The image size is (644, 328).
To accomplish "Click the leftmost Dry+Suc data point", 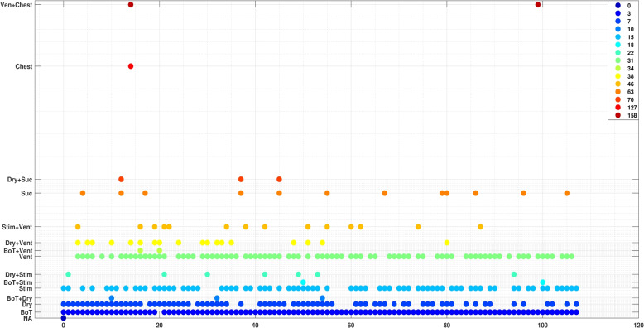I will pos(121,179).
